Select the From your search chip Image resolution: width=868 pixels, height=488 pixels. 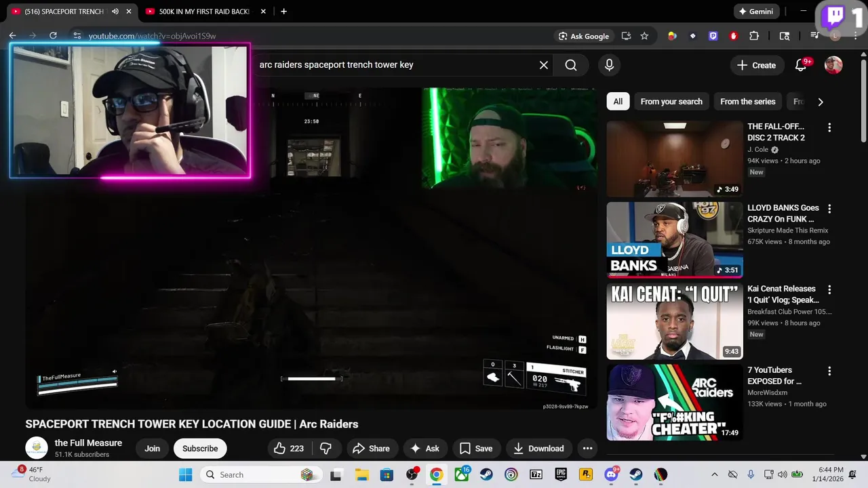click(x=671, y=102)
